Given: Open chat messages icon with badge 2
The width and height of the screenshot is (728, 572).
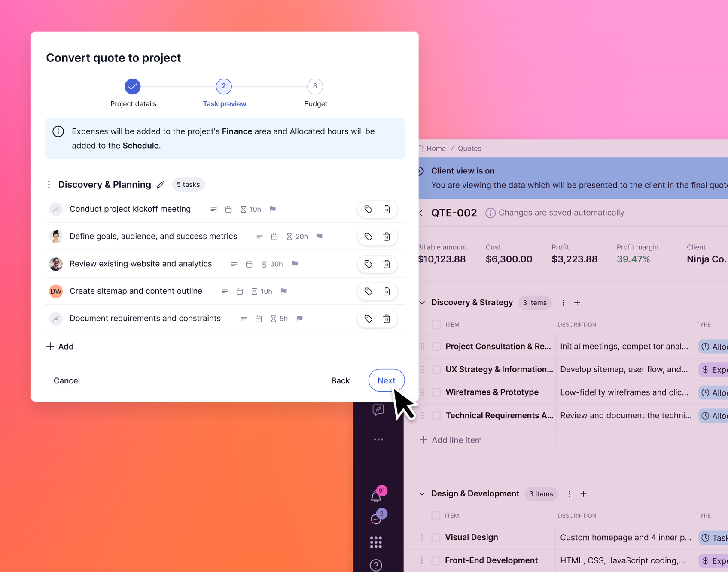Looking at the screenshot, I should [376, 519].
